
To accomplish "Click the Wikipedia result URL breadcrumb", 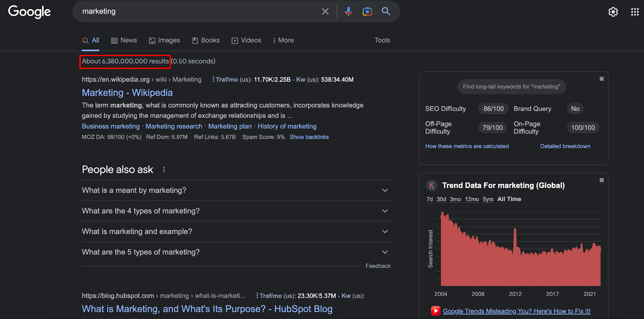I will tap(142, 80).
